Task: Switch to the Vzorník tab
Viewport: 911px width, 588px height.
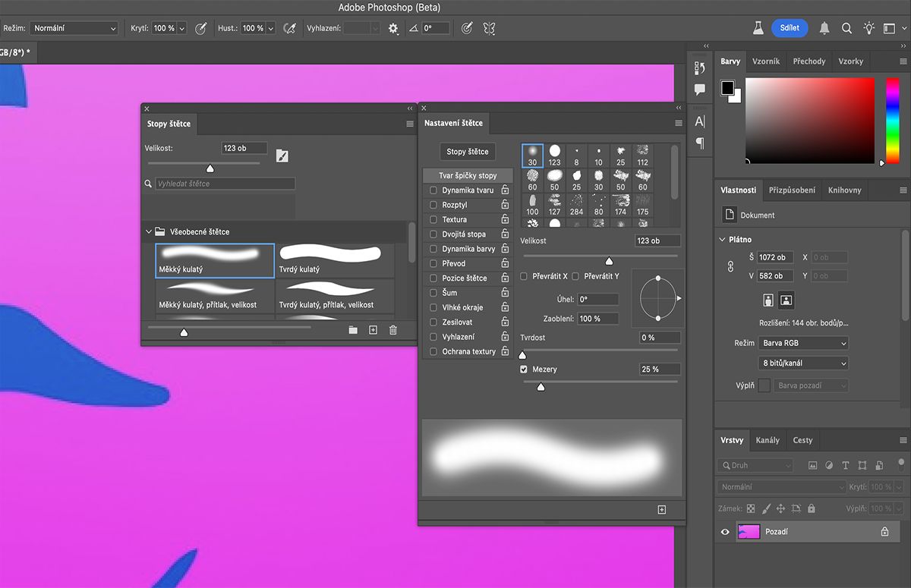Action: coord(765,61)
